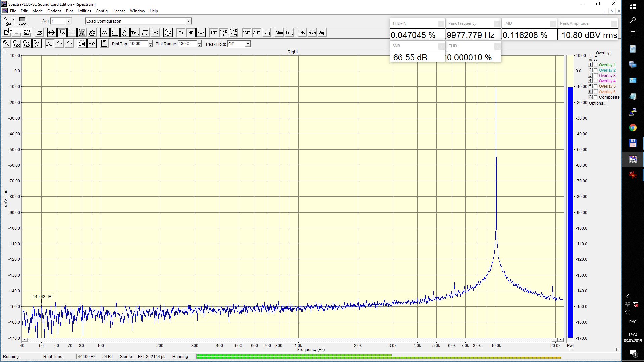Collapse the plot using the top-left minus box
Image resolution: width=644 pixels, height=362 pixels.
(4, 52)
